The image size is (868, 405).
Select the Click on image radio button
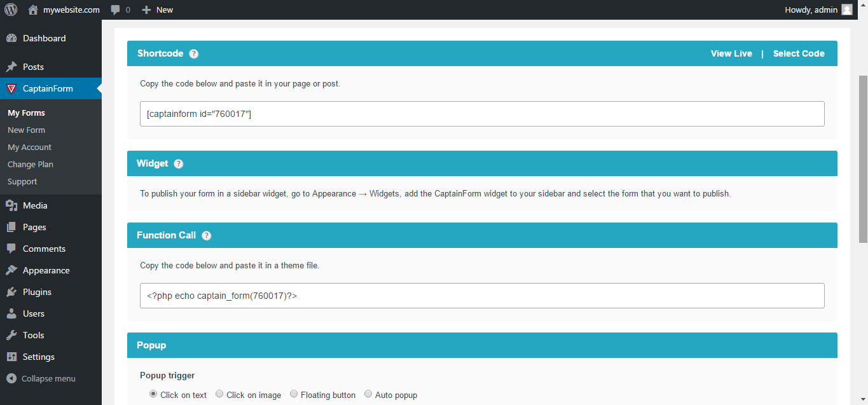(x=219, y=394)
